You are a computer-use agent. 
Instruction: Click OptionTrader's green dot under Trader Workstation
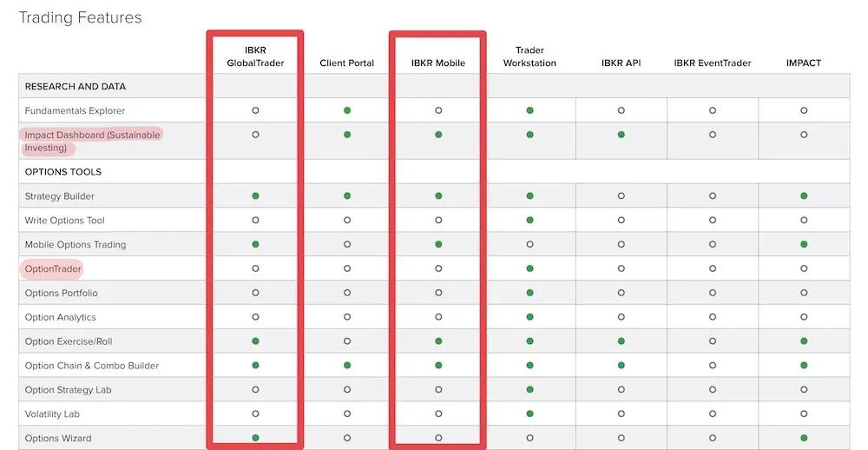coord(529,268)
